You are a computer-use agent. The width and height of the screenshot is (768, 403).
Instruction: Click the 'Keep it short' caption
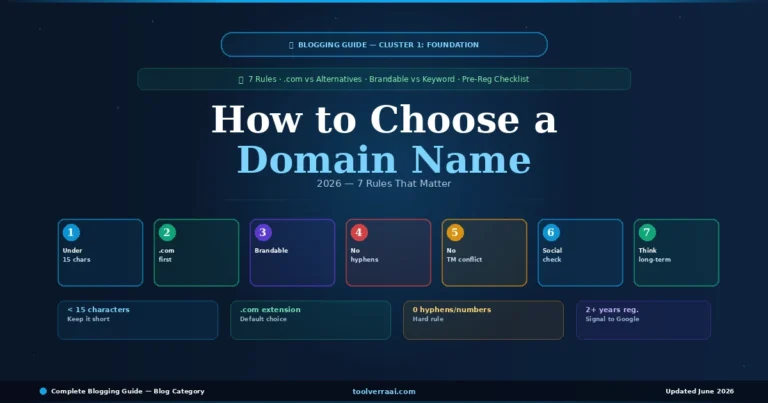point(89,319)
